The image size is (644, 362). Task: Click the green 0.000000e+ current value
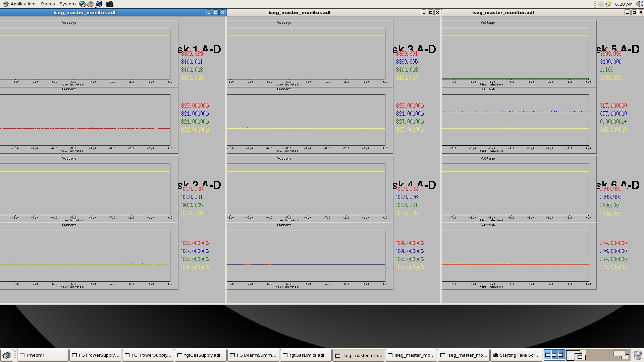pyautogui.click(x=613, y=122)
